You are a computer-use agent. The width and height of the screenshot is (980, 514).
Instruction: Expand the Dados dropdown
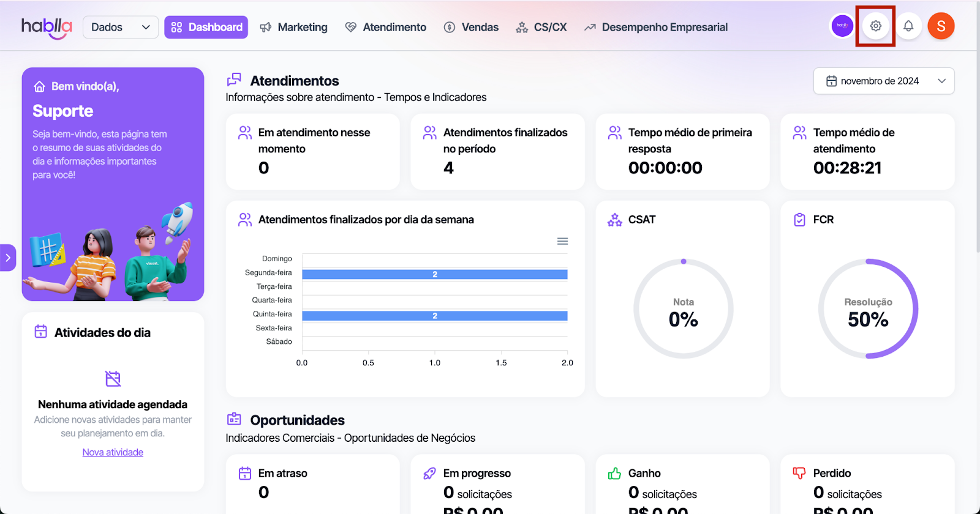click(120, 27)
